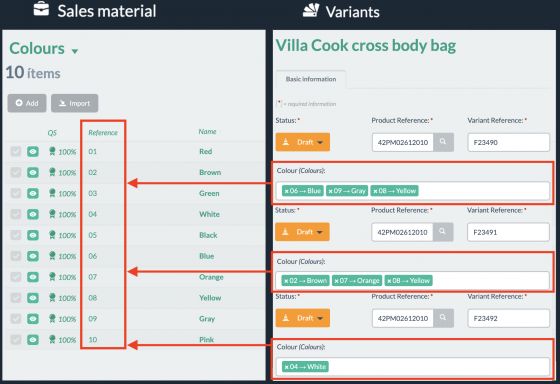Viewport: 560px width, 384px height.
Task: Toggle eye visibility icon for Gray
Action: point(33,319)
